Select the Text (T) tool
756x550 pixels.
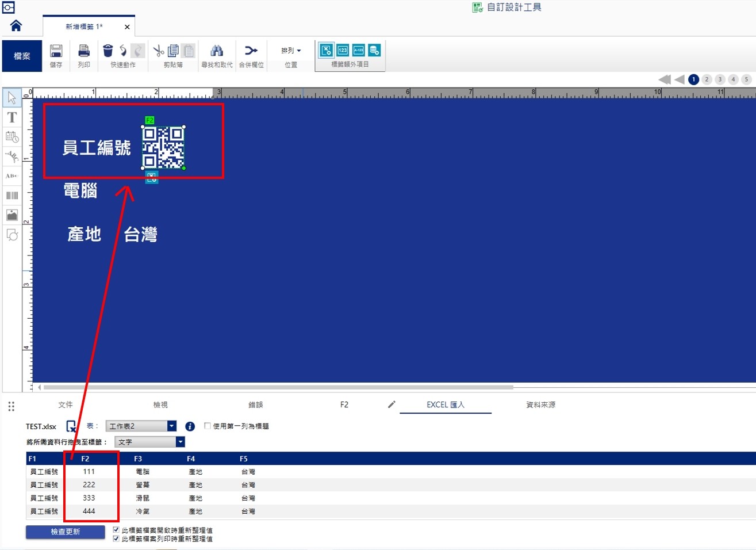(x=12, y=117)
